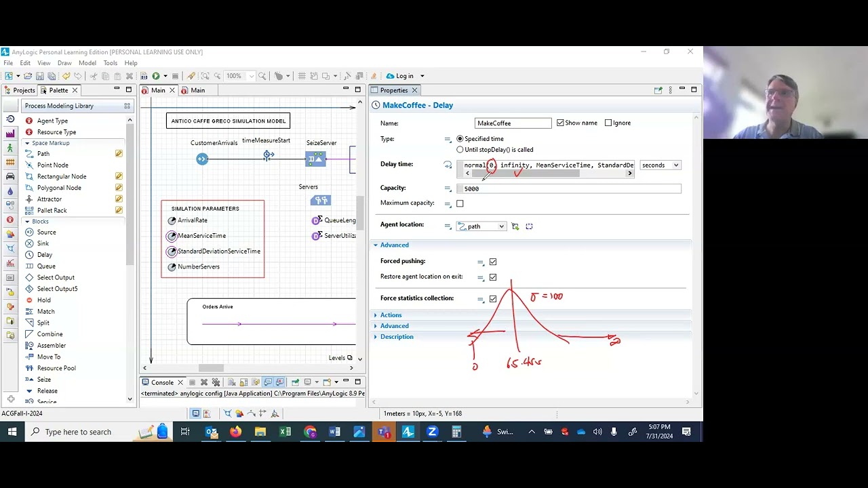Select the Servers resource pool icon

tap(321, 201)
